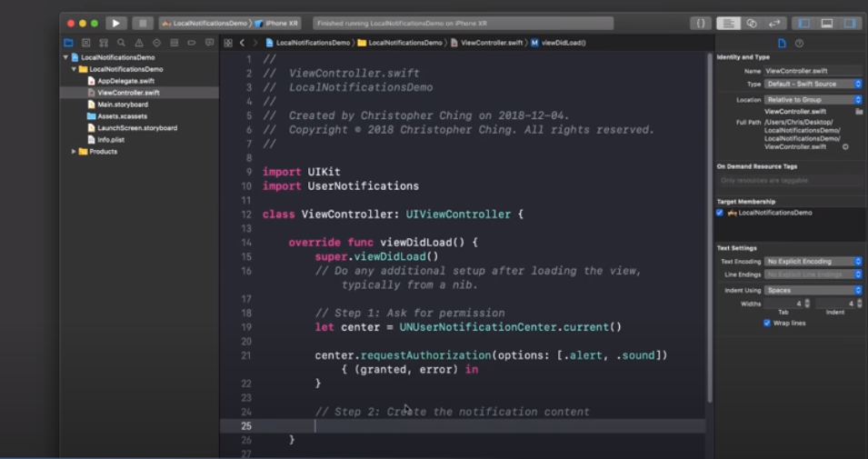This screenshot has width=868, height=459.
Task: Toggle LocalNotificationsDemo target membership checkbox
Action: [720, 213]
